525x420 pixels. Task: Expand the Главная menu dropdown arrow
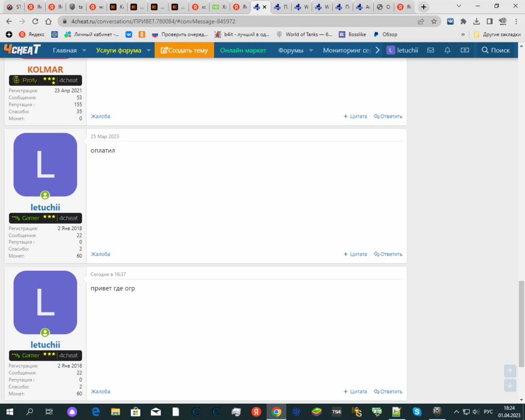pyautogui.click(x=83, y=50)
